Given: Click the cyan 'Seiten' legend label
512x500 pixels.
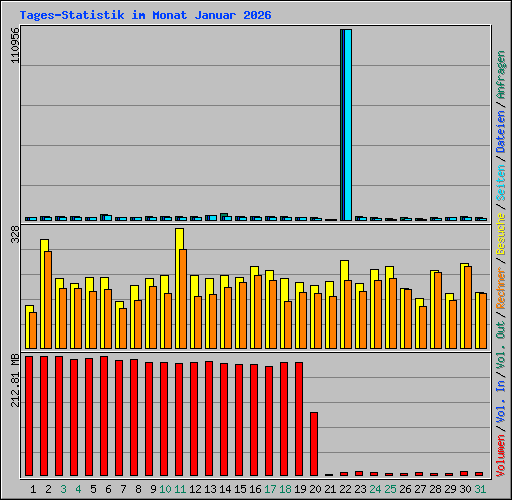Looking at the screenshot, I should pos(501,183).
